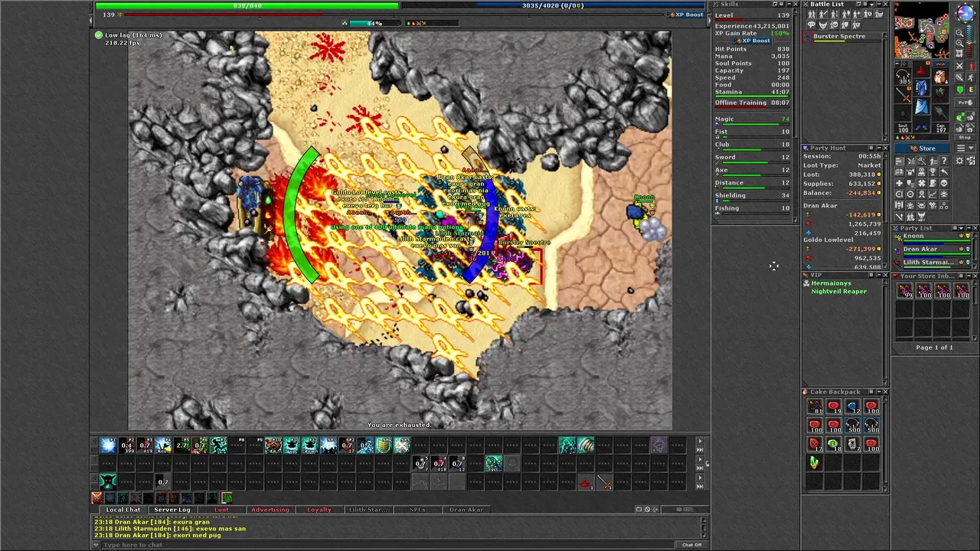
Task: Zoom out the minimap
Action: 959,33
